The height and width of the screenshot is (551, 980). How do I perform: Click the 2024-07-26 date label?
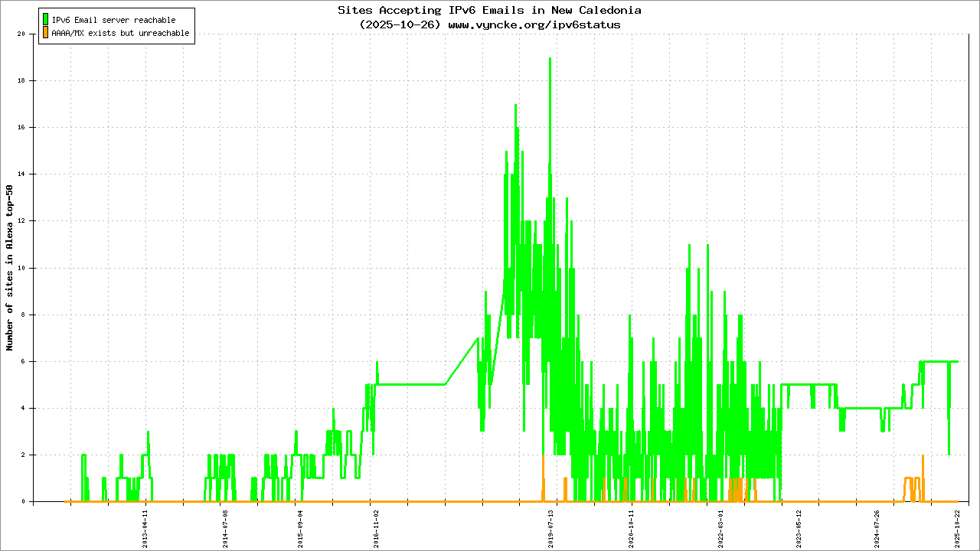(877, 530)
